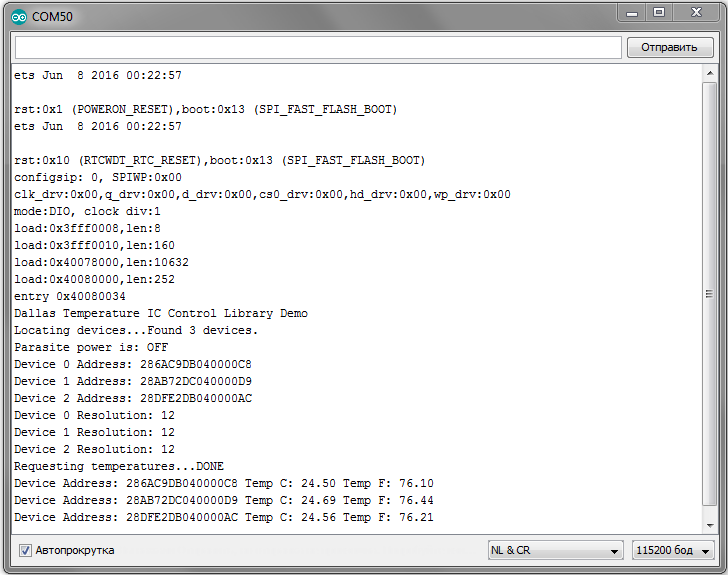This screenshot has height=575, width=728.
Task: Focus the serial message input field
Action: [x=318, y=47]
